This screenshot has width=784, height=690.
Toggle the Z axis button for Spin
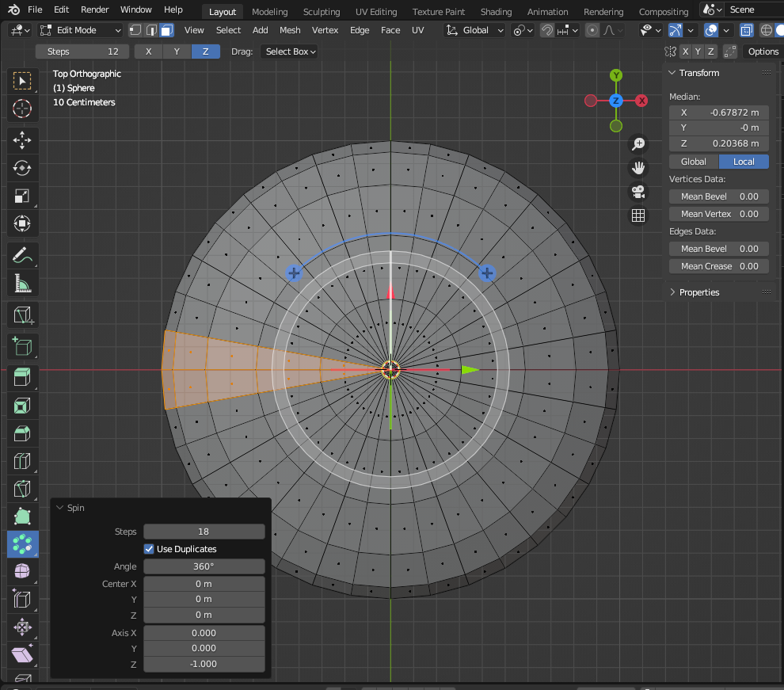[206, 51]
